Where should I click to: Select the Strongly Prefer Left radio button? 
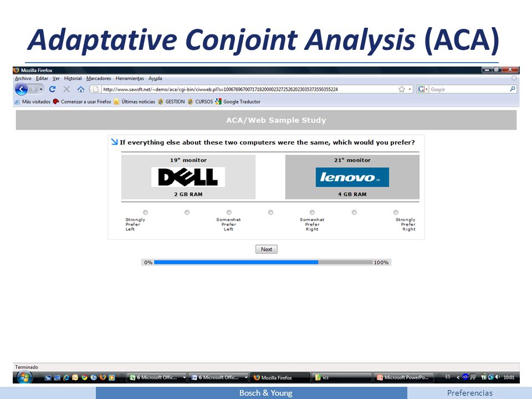pyautogui.click(x=146, y=212)
